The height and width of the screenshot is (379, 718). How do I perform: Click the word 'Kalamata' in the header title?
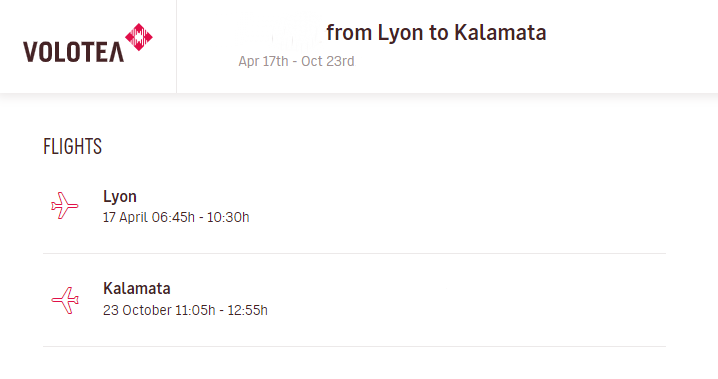(500, 32)
